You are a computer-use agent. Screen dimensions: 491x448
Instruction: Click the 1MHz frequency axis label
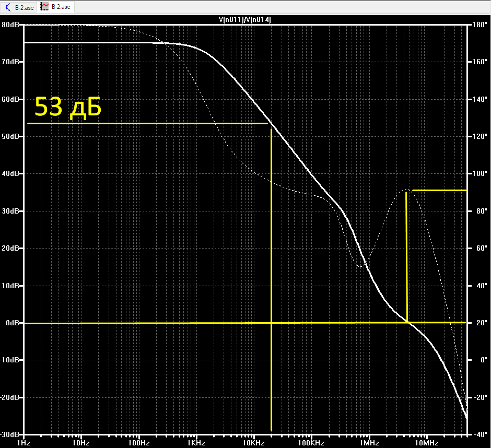pos(369,443)
